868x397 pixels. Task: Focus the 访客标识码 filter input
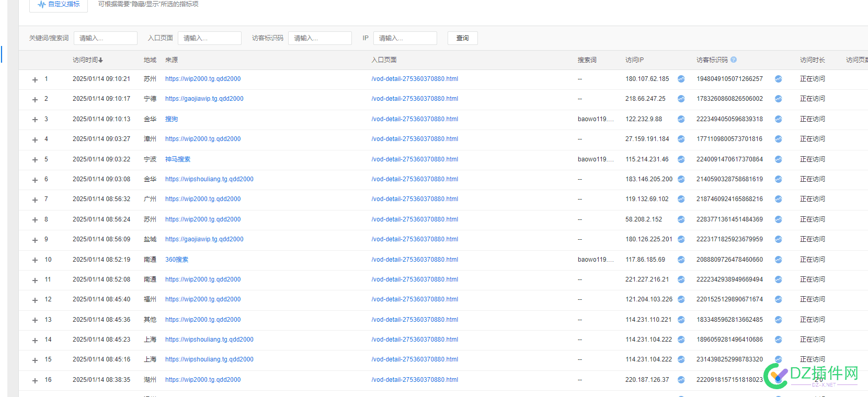[x=320, y=38]
